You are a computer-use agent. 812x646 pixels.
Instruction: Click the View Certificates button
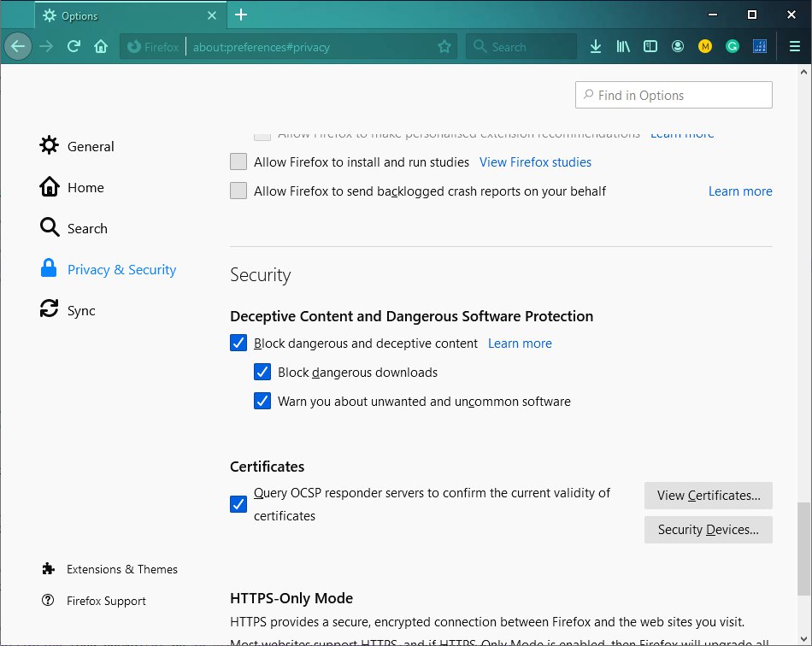pos(708,496)
